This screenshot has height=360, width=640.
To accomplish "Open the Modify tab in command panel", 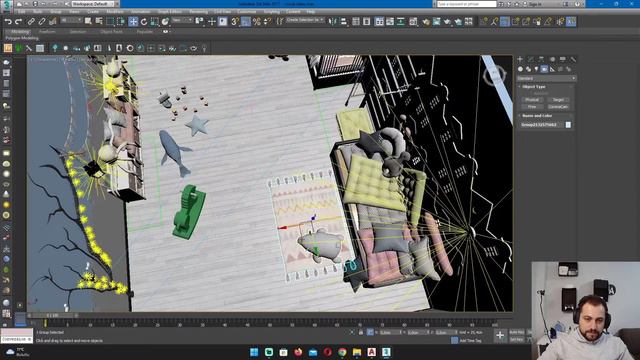I will (x=531, y=59).
